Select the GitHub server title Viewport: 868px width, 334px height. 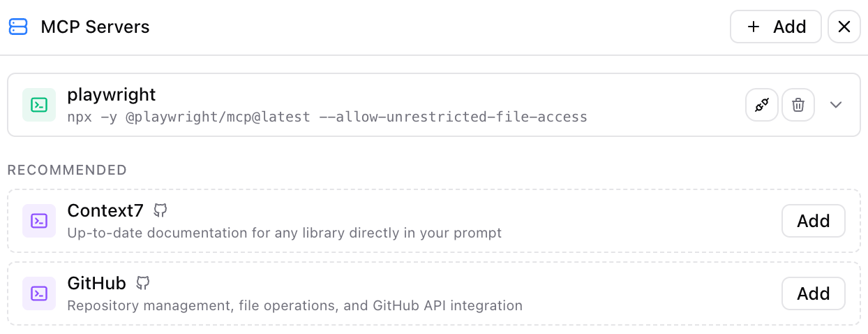[96, 283]
